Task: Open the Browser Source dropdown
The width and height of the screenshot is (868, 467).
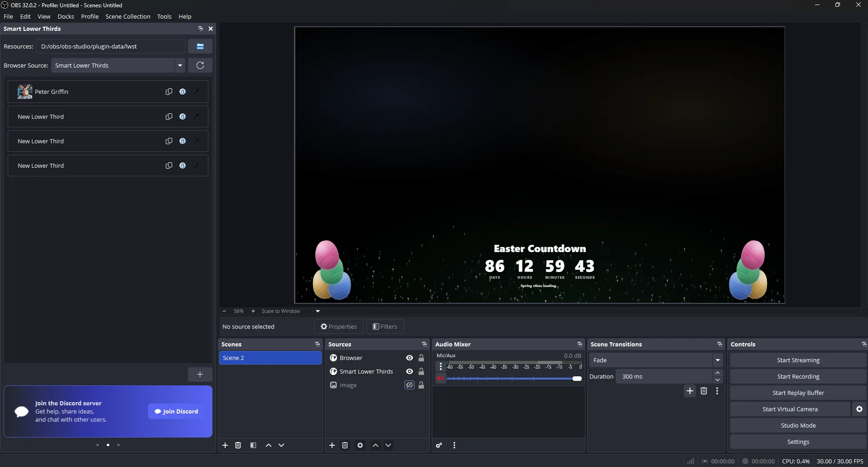Action: click(x=180, y=65)
